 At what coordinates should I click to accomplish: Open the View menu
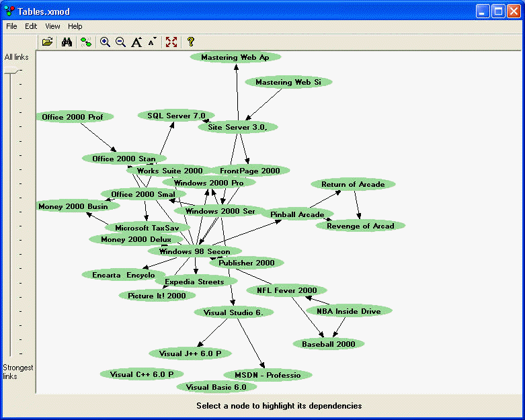pyautogui.click(x=52, y=26)
